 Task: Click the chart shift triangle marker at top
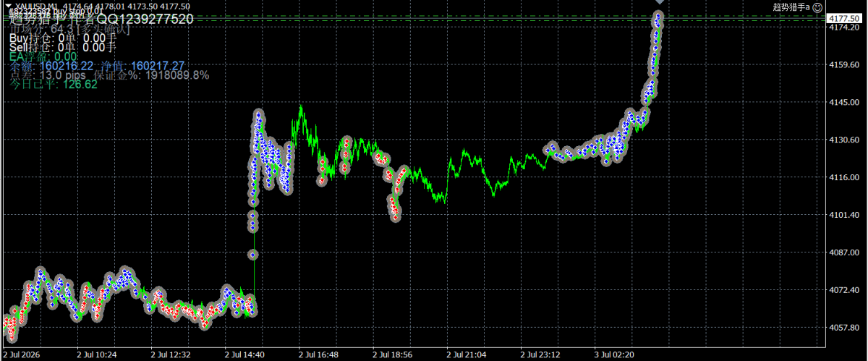(659, 3)
